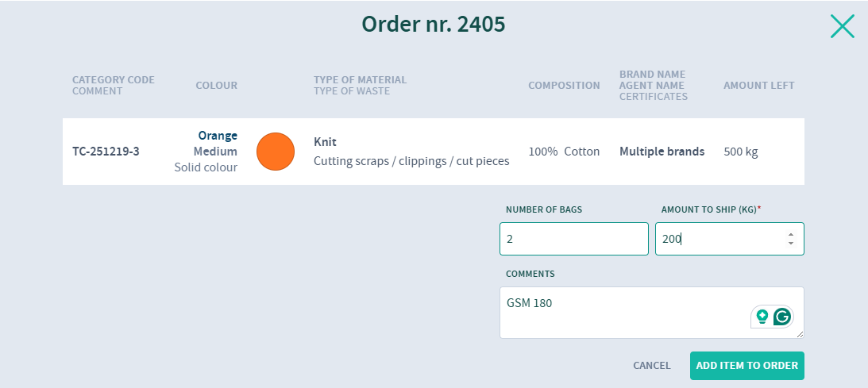Click the orange colour circle

coord(276,152)
